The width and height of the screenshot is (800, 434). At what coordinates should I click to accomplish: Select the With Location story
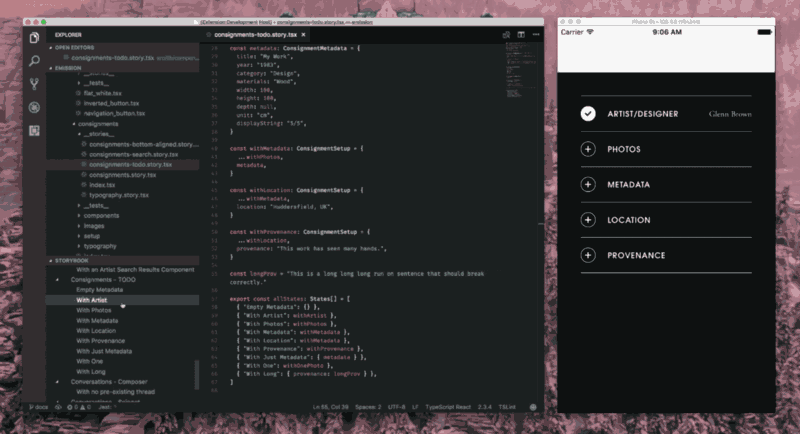[x=96, y=330]
